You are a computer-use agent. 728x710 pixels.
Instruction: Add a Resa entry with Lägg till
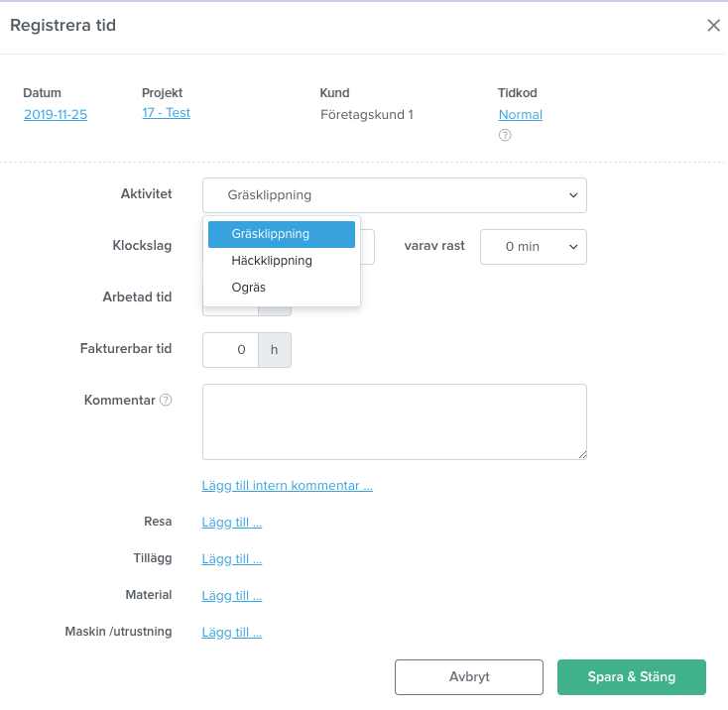(232, 522)
